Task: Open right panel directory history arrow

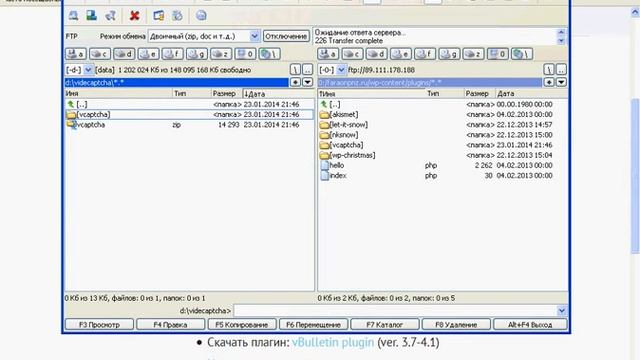Action: (x=561, y=82)
